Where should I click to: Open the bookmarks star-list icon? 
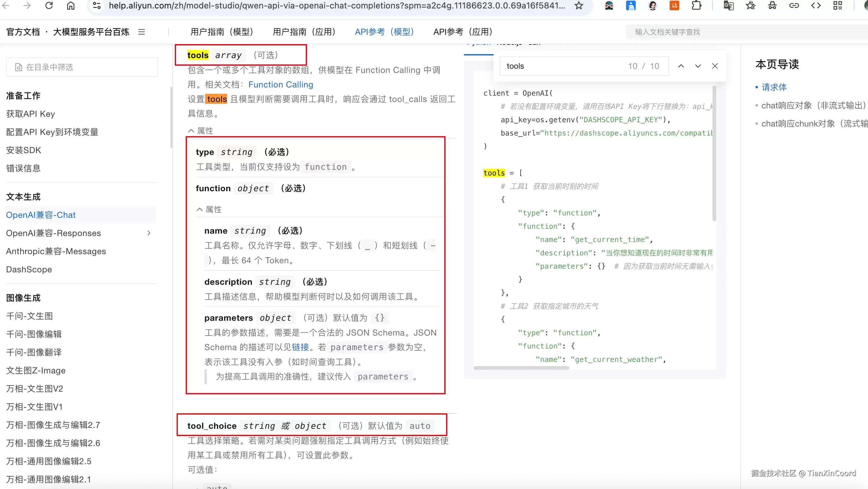(x=750, y=5)
